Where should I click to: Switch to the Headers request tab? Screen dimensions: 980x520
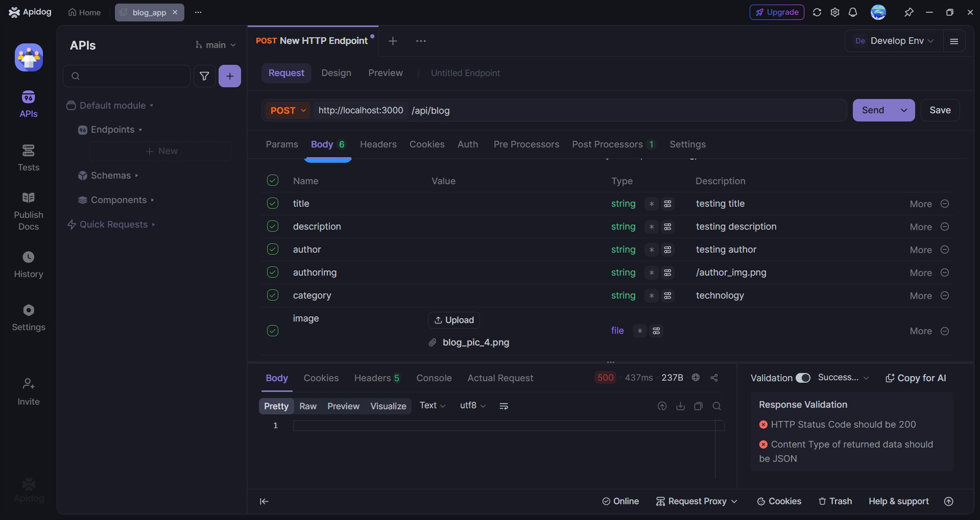[x=378, y=144]
